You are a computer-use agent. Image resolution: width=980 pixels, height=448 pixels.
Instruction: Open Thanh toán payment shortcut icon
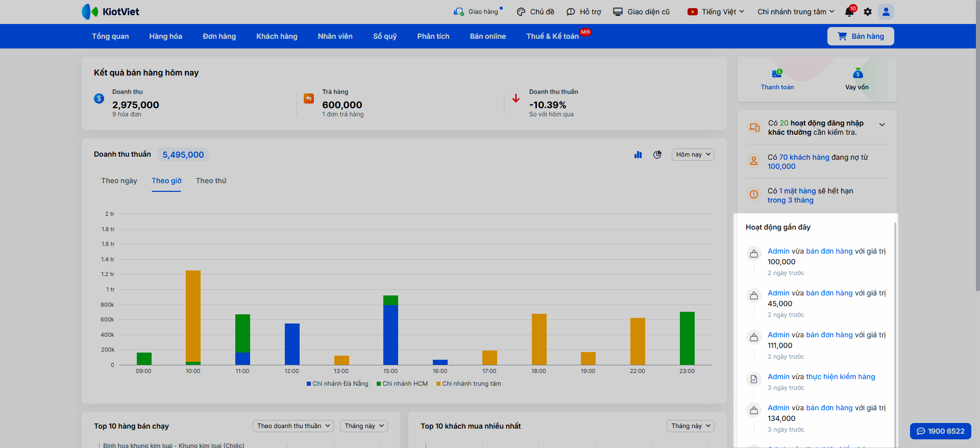click(777, 74)
